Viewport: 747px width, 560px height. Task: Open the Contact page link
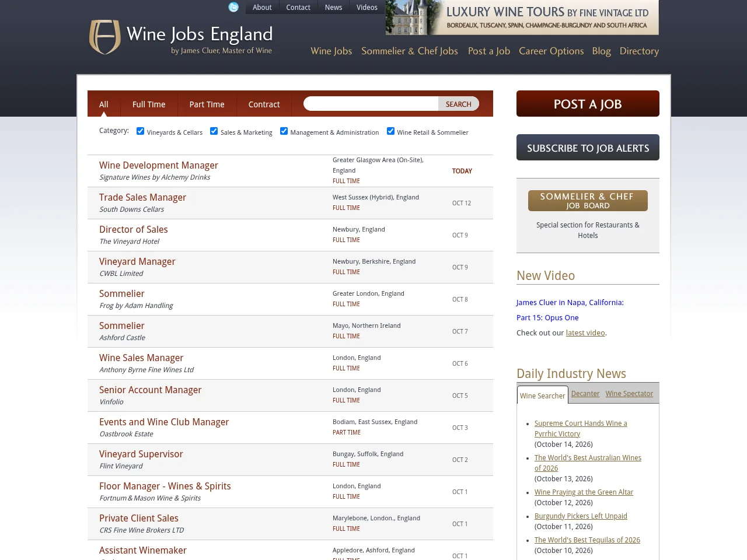point(298,8)
